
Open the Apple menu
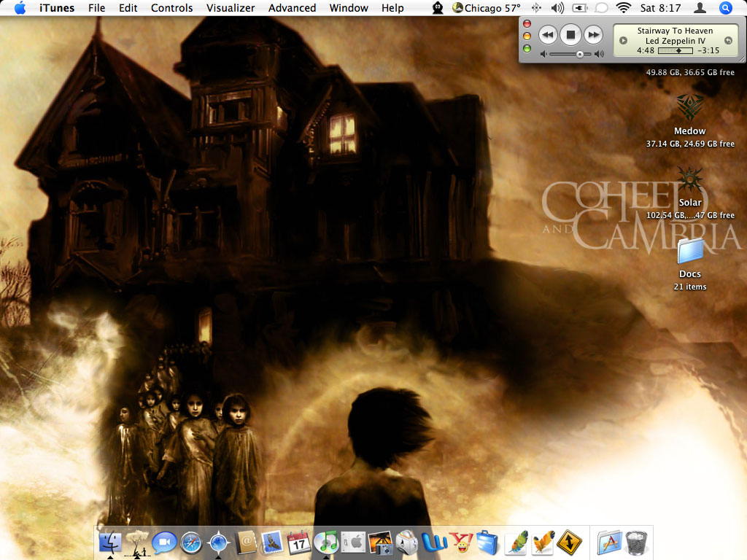click(20, 7)
